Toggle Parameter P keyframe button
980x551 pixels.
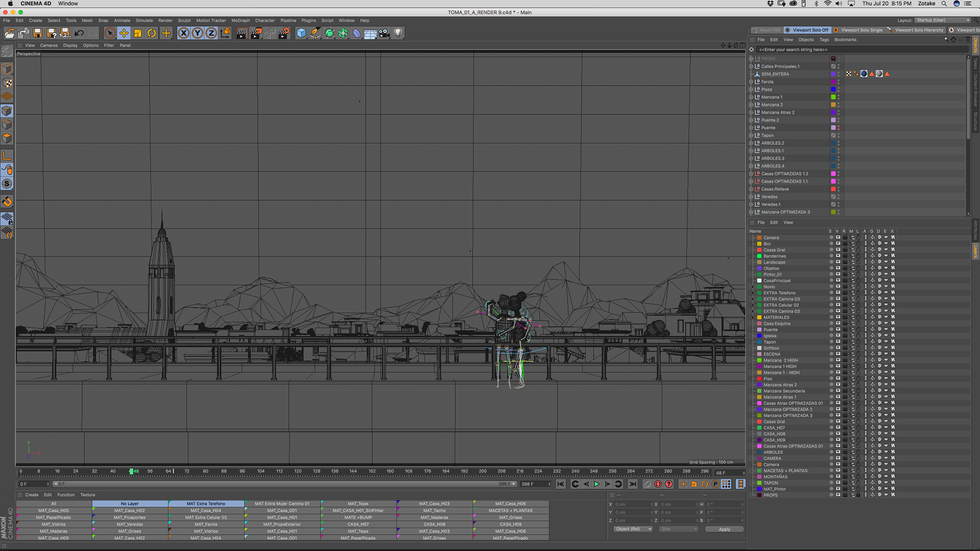[715, 484]
